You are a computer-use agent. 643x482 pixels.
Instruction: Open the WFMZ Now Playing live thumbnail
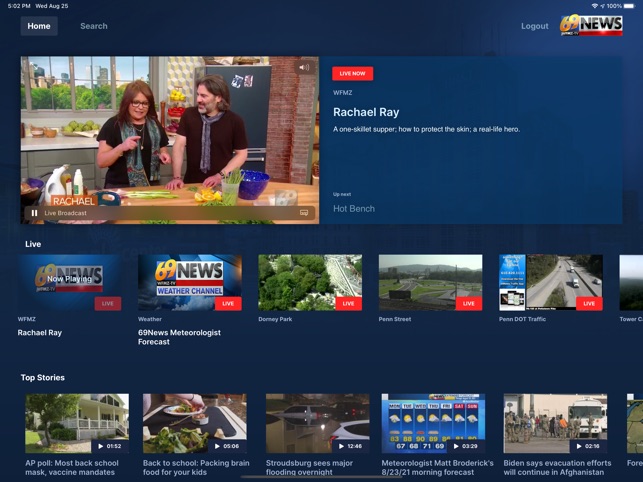(69, 282)
